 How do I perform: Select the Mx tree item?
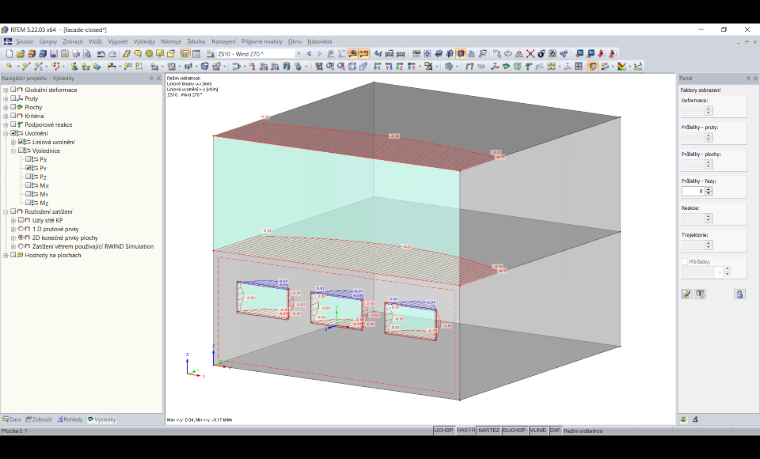click(x=44, y=185)
